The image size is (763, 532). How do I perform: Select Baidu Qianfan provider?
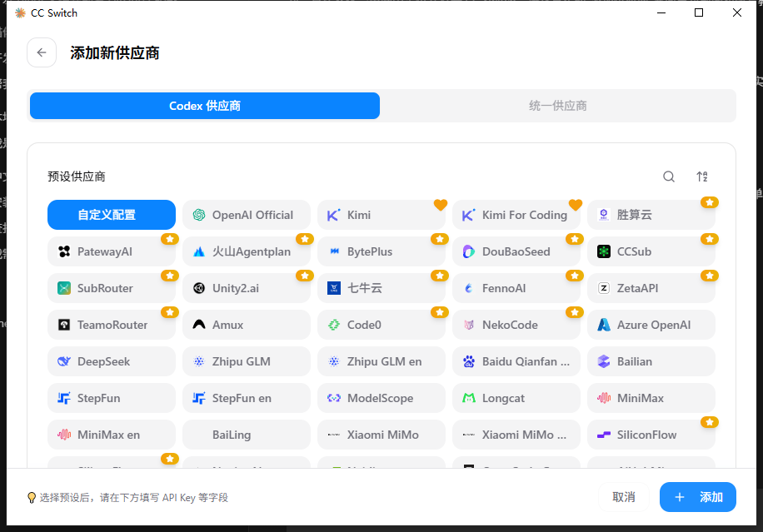(x=516, y=361)
